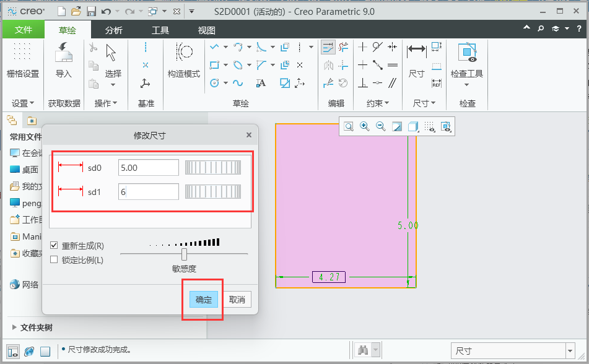
Task: Select the sketch Text tool
Action: pos(261,83)
